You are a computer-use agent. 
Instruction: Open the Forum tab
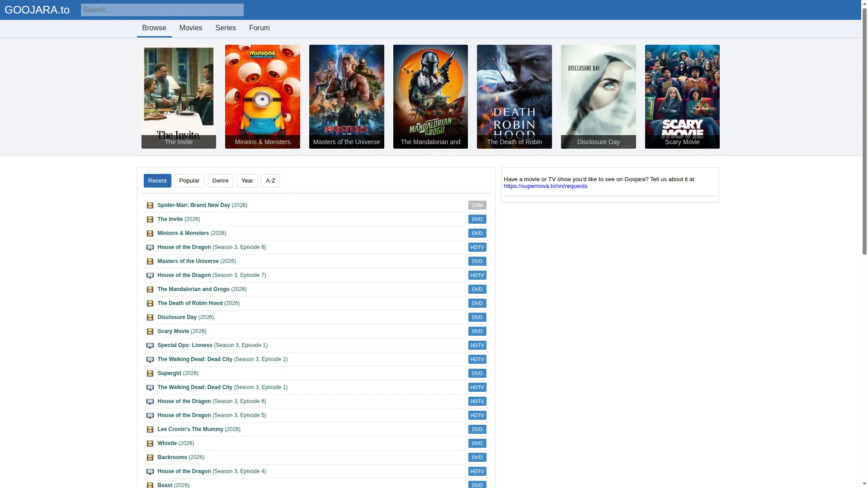[259, 28]
